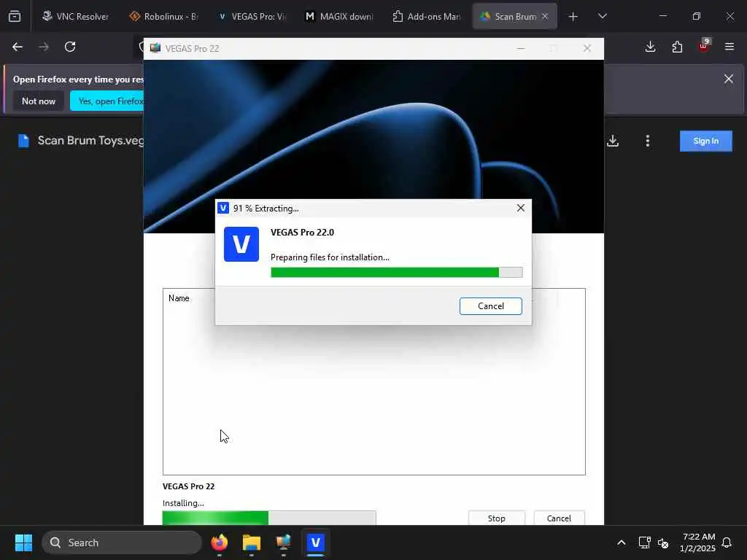Open the Firefox hamburger menu

729,47
